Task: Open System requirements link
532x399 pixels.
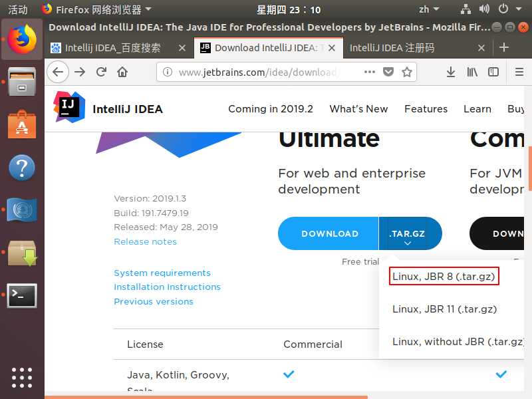Action: [x=162, y=273]
